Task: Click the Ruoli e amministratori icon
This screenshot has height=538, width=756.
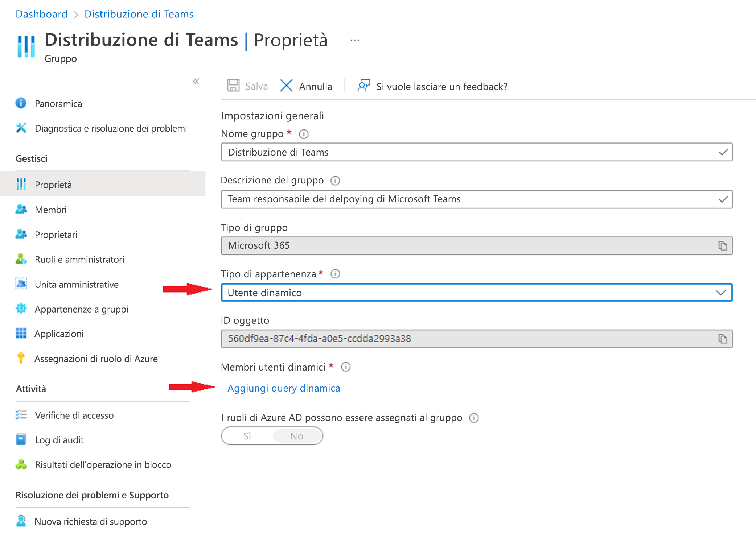Action: click(21, 259)
